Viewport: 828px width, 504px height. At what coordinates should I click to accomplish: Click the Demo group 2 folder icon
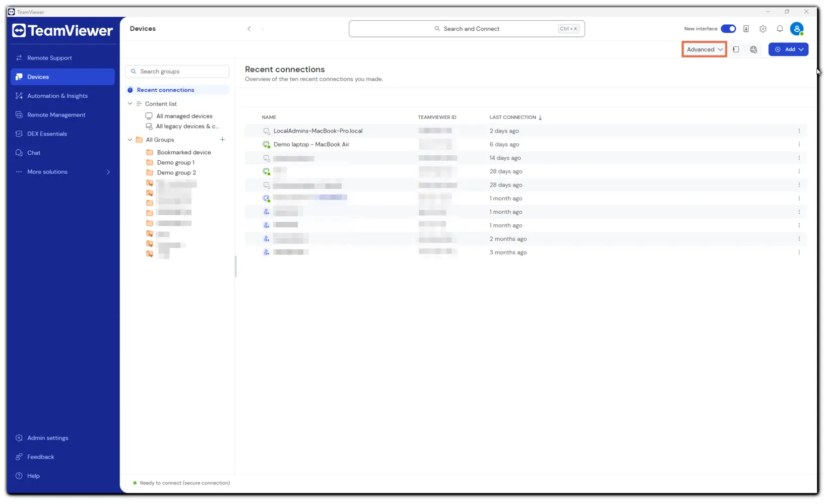coord(150,172)
